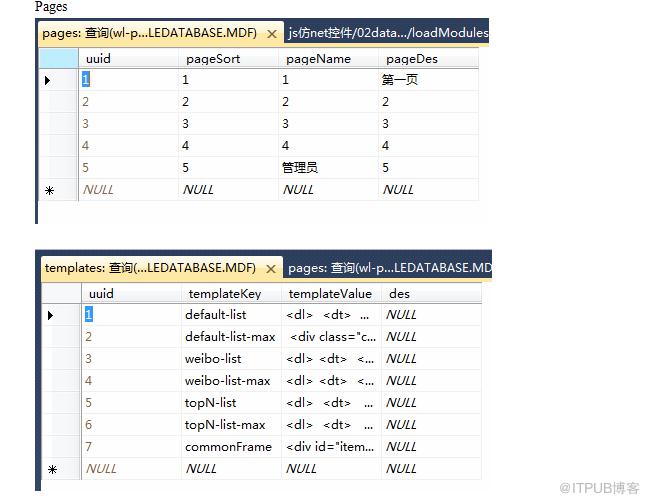Select pageDes 4 cell in pages grid
Screen dimensions: 649x503
(428, 146)
